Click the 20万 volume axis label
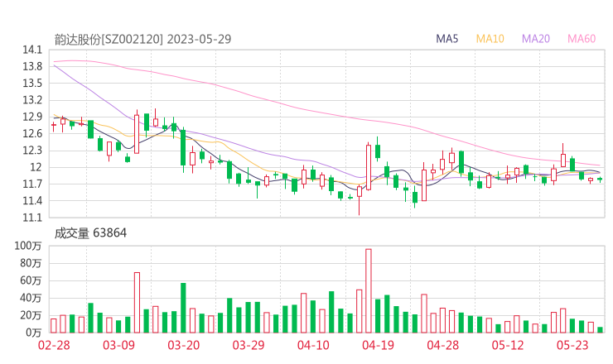613x364 pixels. 31,315
